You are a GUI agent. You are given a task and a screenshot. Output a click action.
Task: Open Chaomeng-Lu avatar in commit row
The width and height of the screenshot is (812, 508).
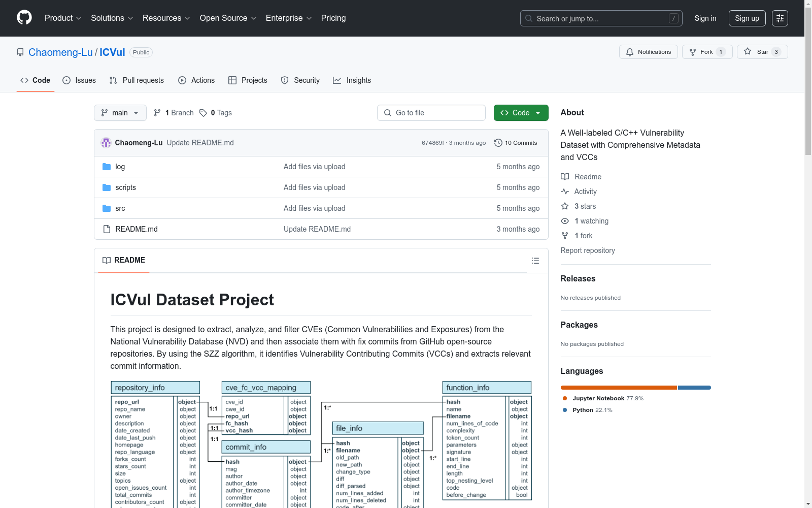106,143
